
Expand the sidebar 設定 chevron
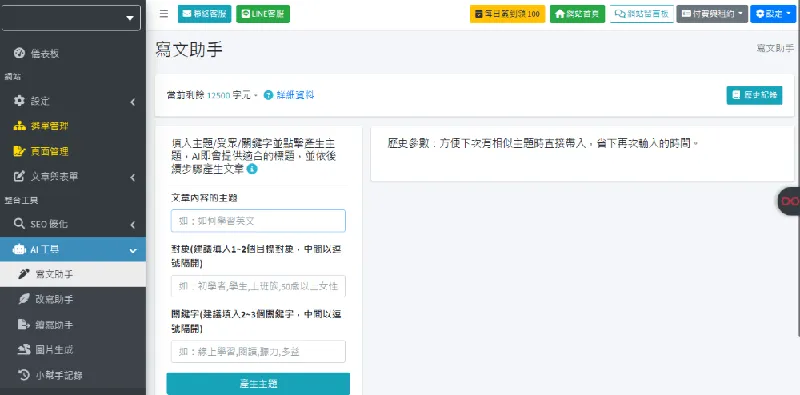[x=133, y=102]
